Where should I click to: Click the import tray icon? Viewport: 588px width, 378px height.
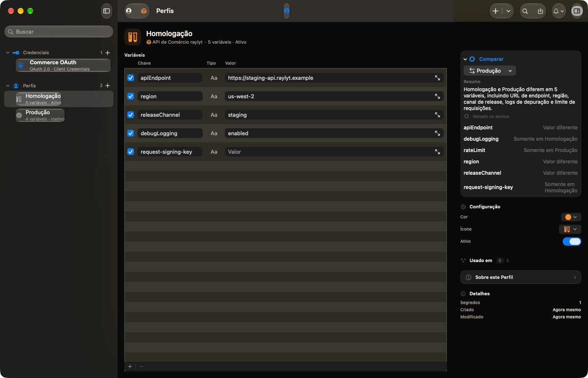coord(540,11)
